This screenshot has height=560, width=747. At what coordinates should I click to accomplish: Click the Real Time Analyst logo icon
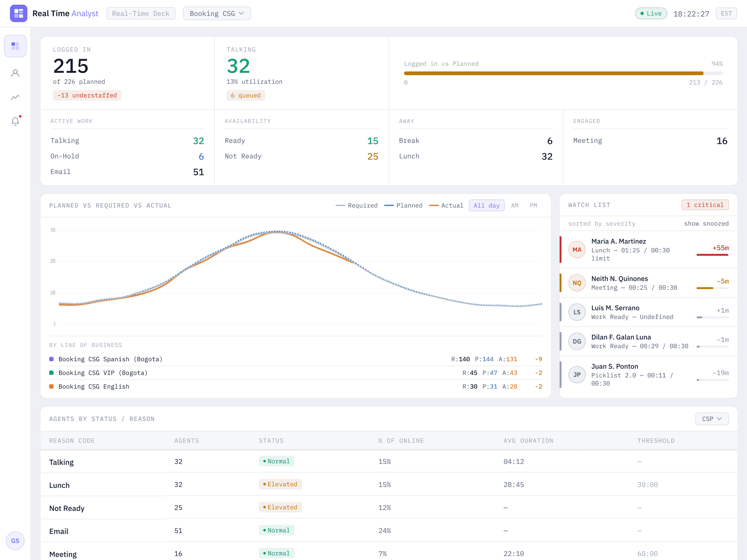tap(19, 13)
